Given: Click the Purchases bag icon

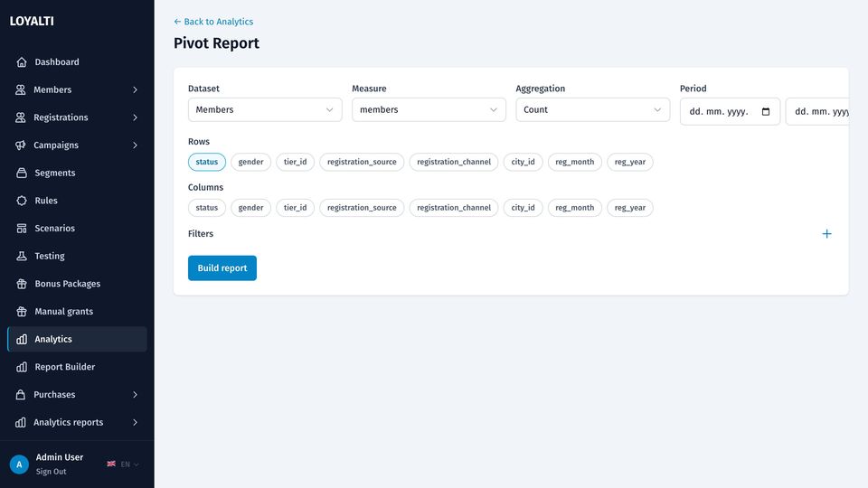Looking at the screenshot, I should click(21, 395).
